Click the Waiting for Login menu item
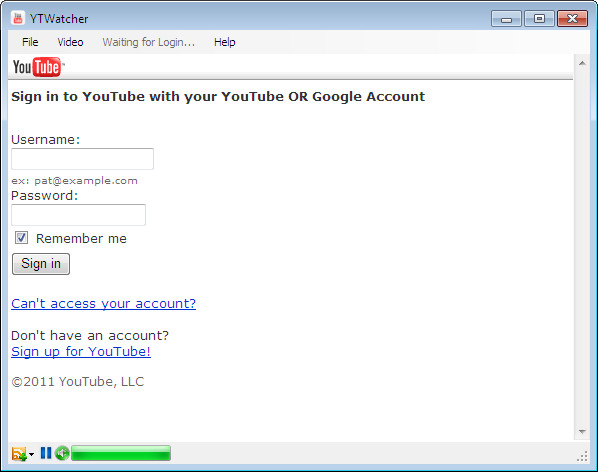Image resolution: width=598 pixels, height=472 pixels. (x=148, y=42)
